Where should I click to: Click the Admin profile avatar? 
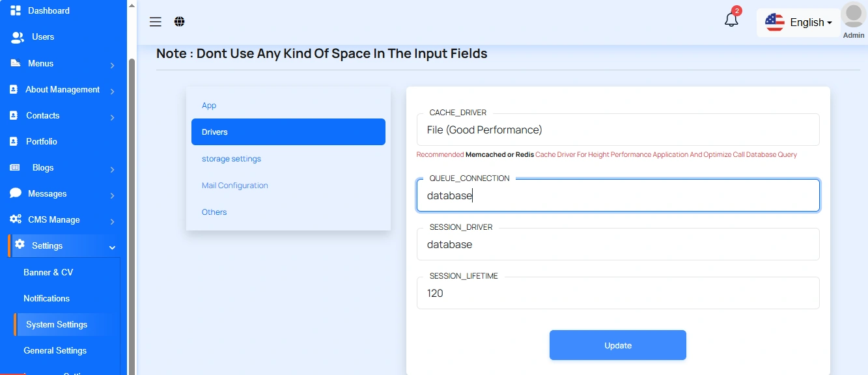click(853, 16)
